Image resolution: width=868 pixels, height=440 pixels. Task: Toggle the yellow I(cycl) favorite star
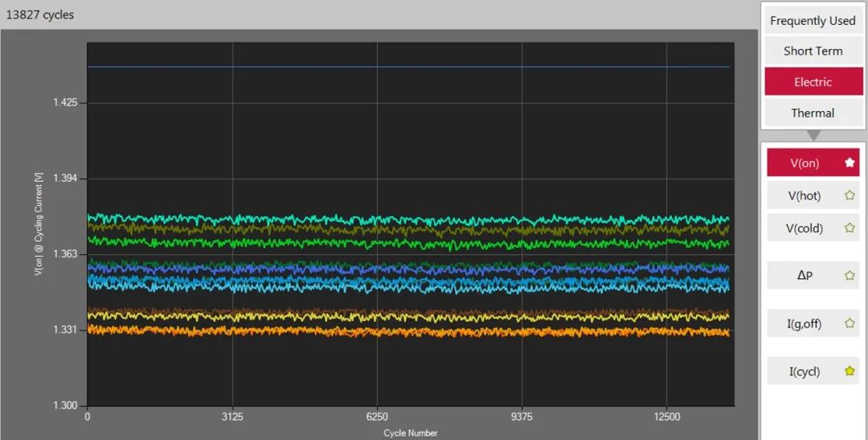850,372
